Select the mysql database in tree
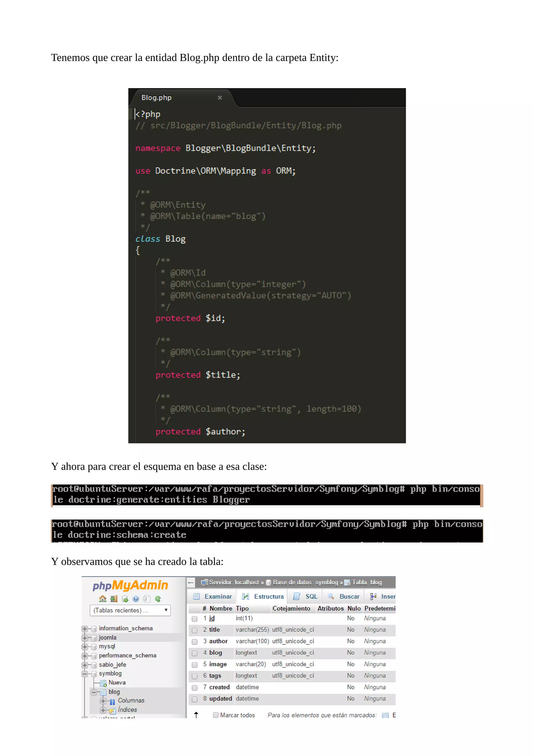 point(107,647)
